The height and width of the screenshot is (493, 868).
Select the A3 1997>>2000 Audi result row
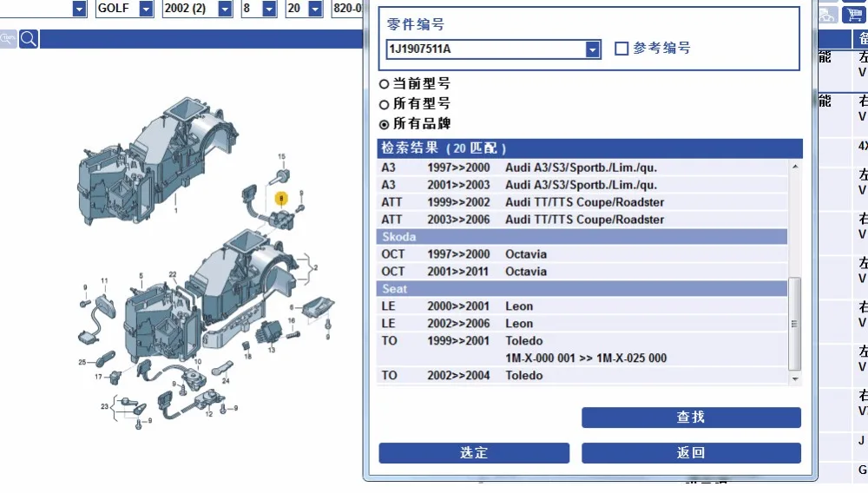coord(582,168)
